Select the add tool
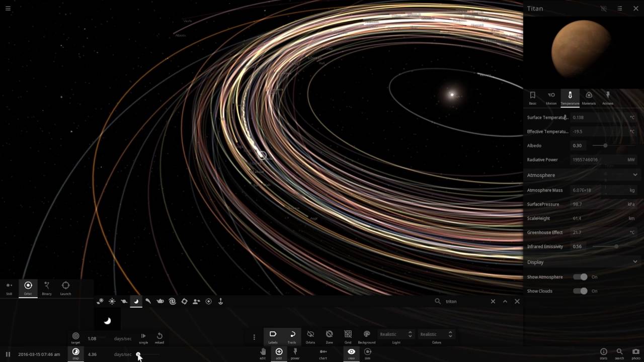The image size is (644, 362). click(279, 353)
